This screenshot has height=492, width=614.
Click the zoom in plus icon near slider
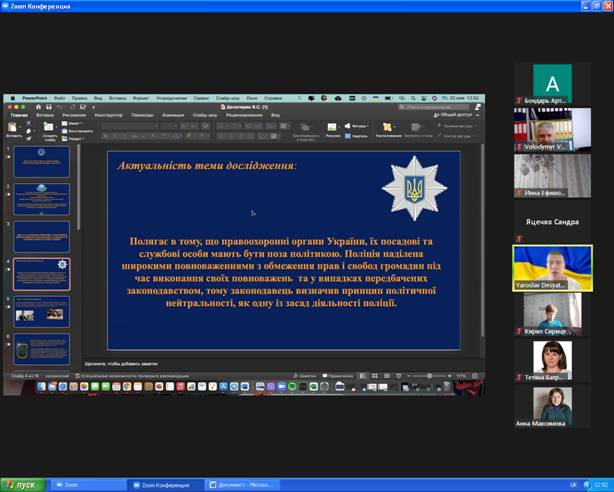tap(450, 376)
